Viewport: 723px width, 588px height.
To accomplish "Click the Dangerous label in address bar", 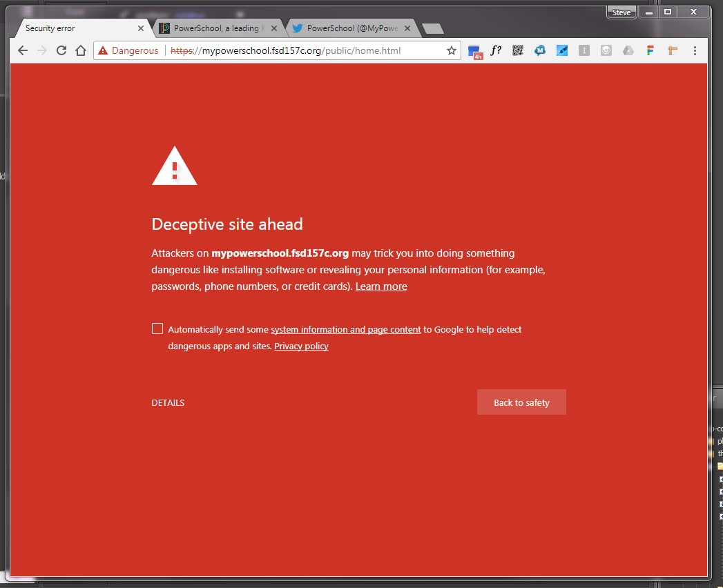I will click(x=135, y=50).
